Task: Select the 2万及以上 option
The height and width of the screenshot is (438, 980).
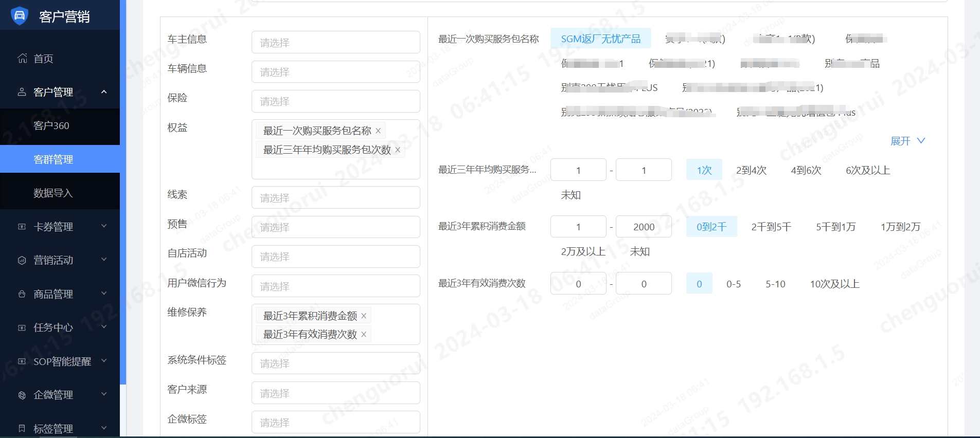Action: (x=583, y=251)
